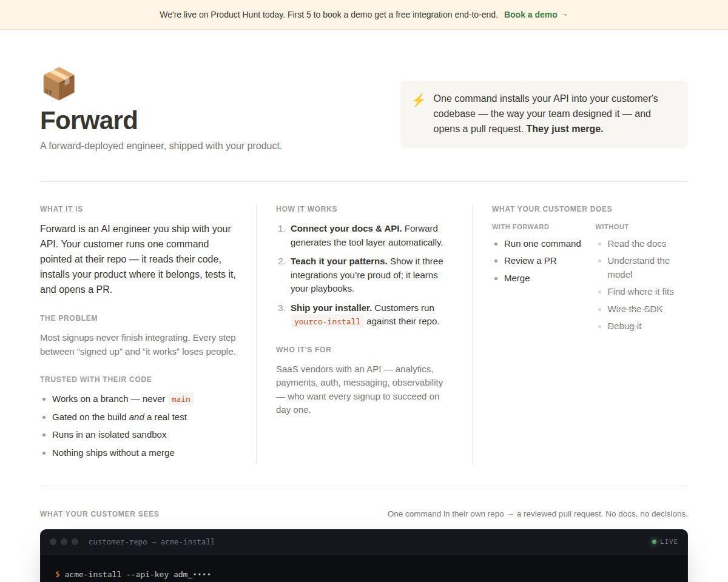
Task: Click 'Review a PR' list item
Action: point(530,261)
